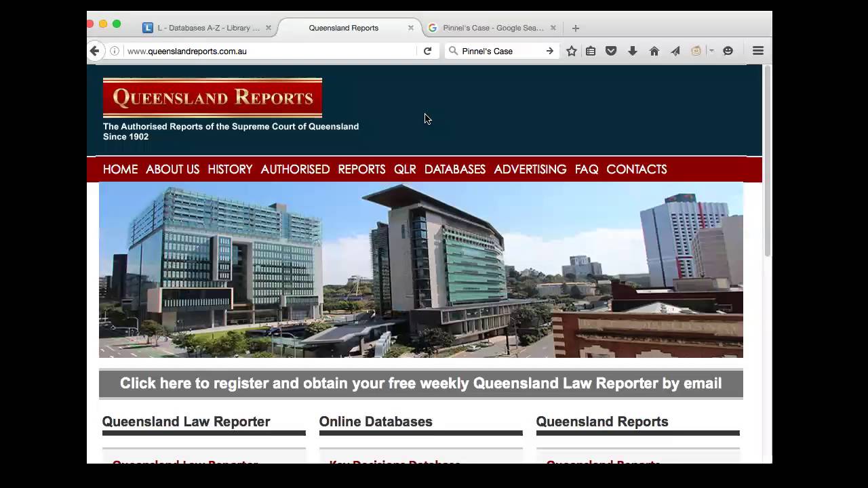Viewport: 868px width, 488px height.
Task: Click the Queensland Law Reporter heading
Action: click(x=186, y=422)
